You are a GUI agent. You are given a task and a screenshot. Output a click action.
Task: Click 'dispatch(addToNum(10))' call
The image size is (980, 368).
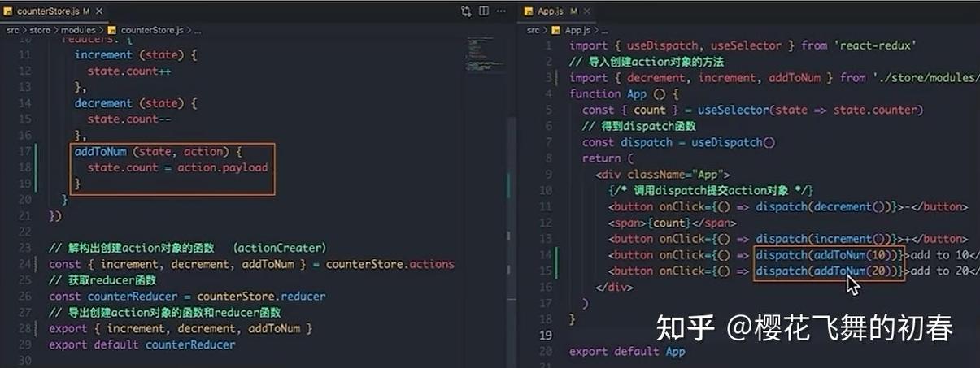point(829,254)
